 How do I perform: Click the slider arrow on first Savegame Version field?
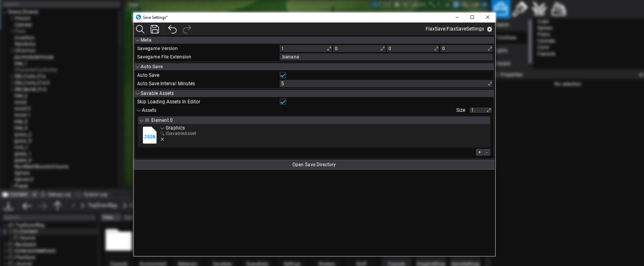[x=329, y=49]
